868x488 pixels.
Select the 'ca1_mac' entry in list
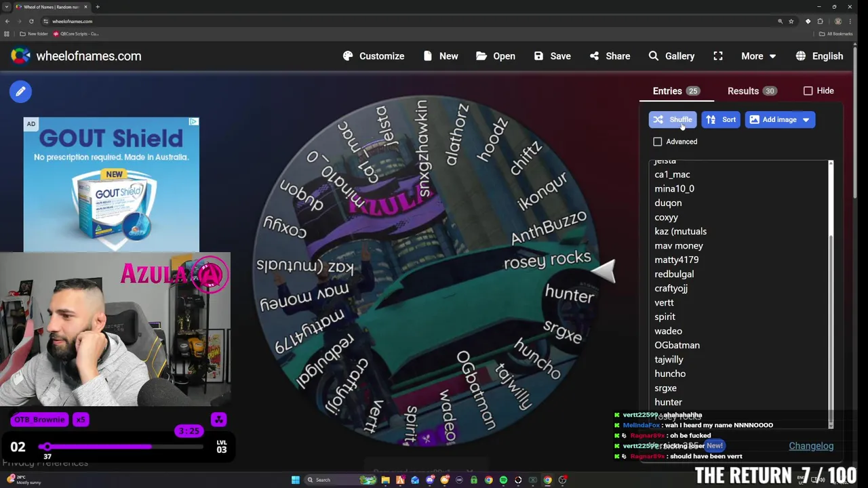point(672,174)
